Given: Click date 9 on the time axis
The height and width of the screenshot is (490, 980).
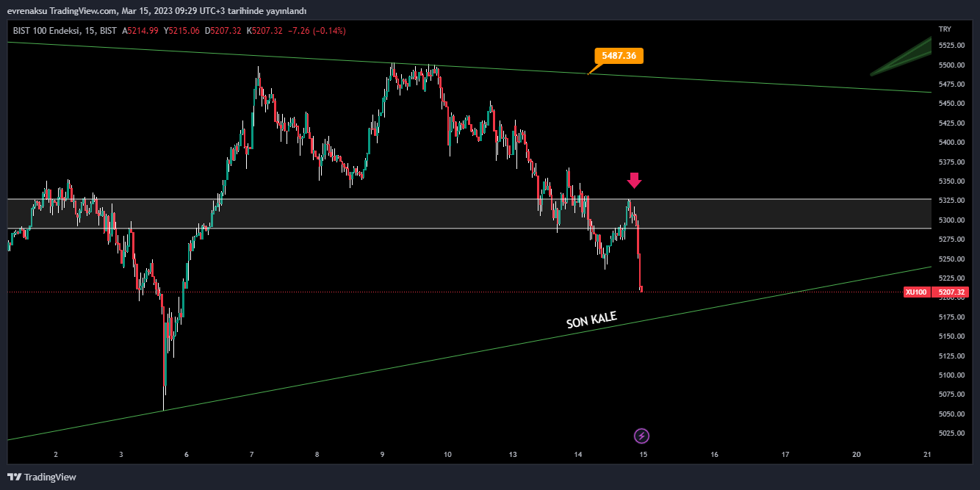Looking at the screenshot, I should pos(382,455).
